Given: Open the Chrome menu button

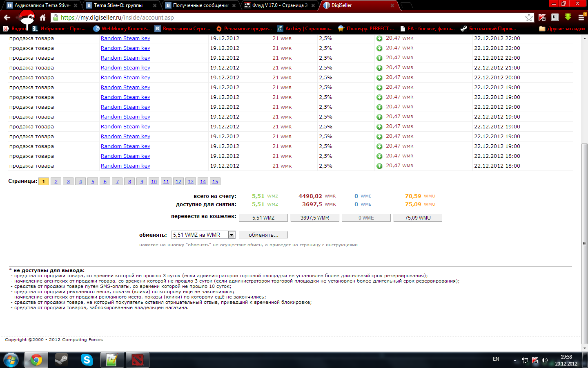Looking at the screenshot, I should click(x=581, y=17).
